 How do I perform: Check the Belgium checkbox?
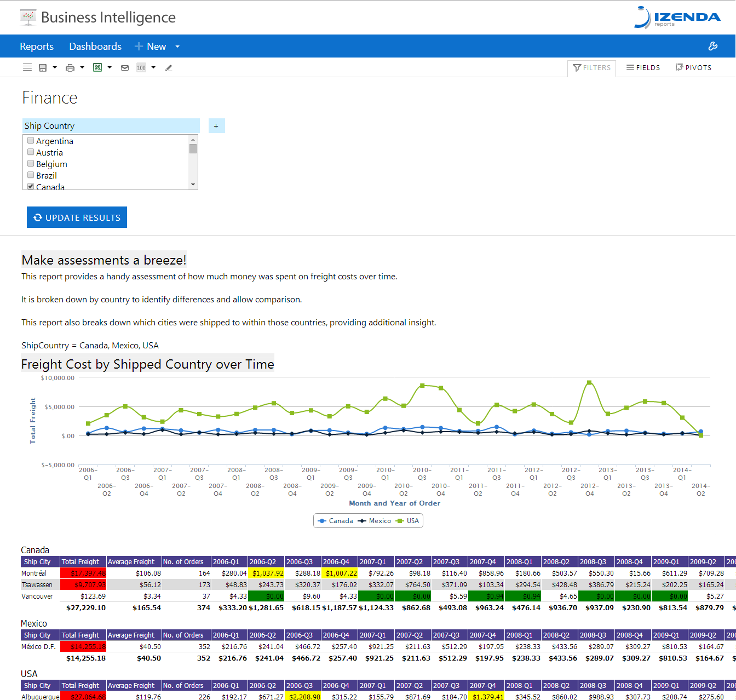(x=31, y=164)
